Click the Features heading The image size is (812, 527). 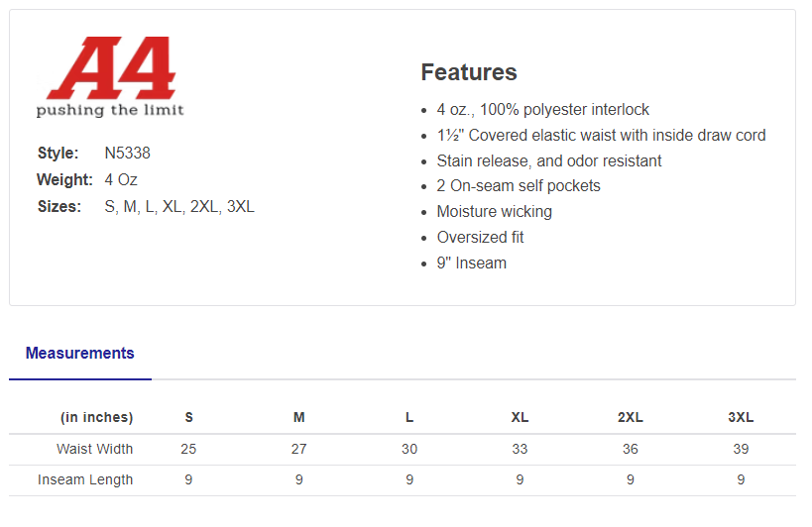click(469, 72)
